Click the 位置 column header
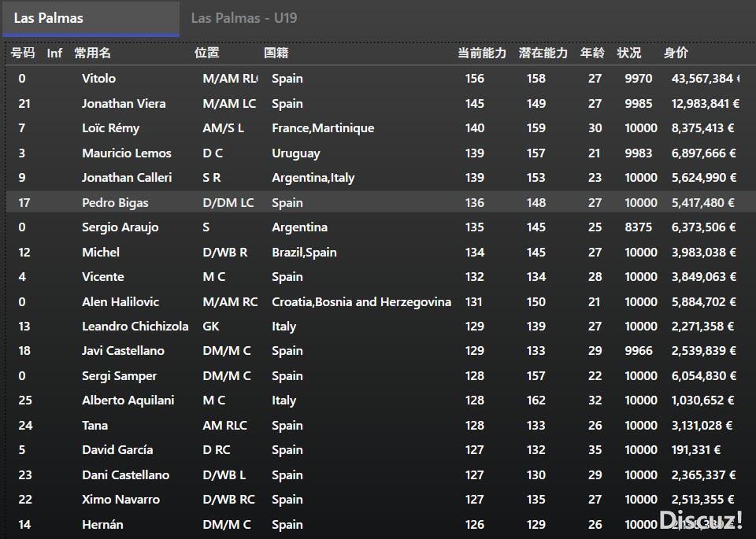The image size is (756, 539). [x=207, y=53]
